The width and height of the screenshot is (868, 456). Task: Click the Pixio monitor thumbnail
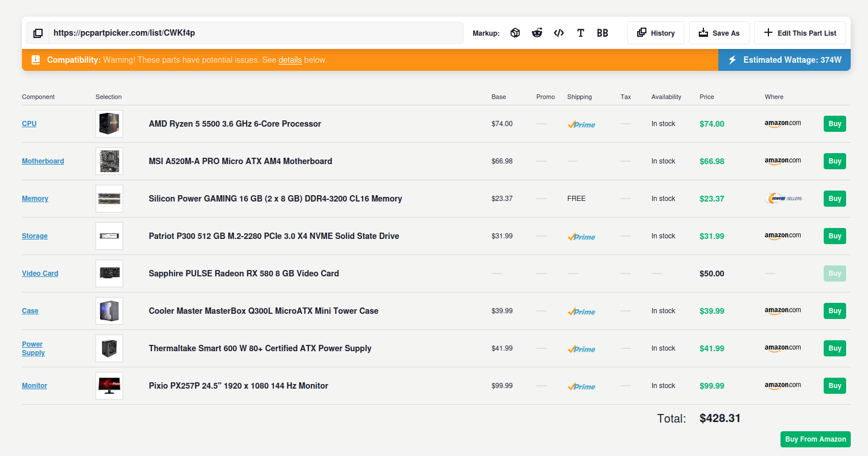pos(109,386)
